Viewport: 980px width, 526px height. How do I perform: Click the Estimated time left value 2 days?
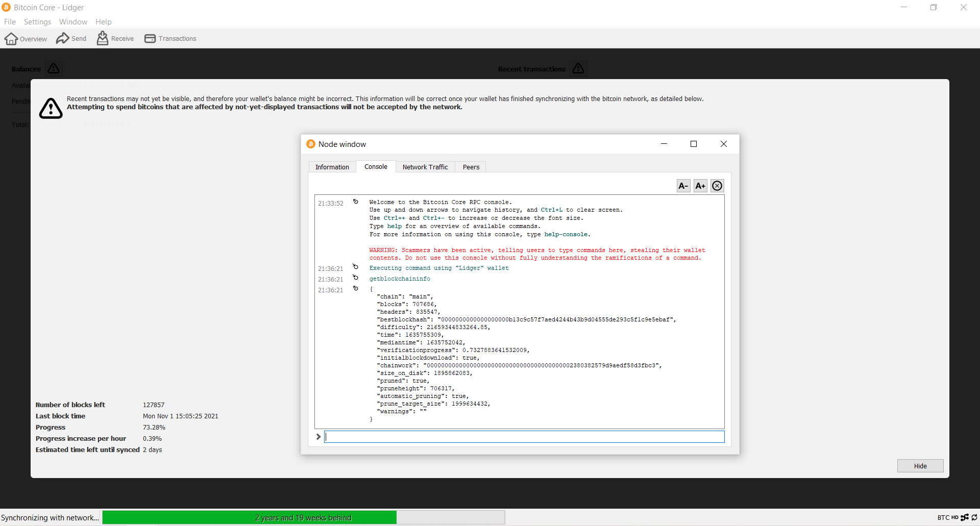[152, 450]
